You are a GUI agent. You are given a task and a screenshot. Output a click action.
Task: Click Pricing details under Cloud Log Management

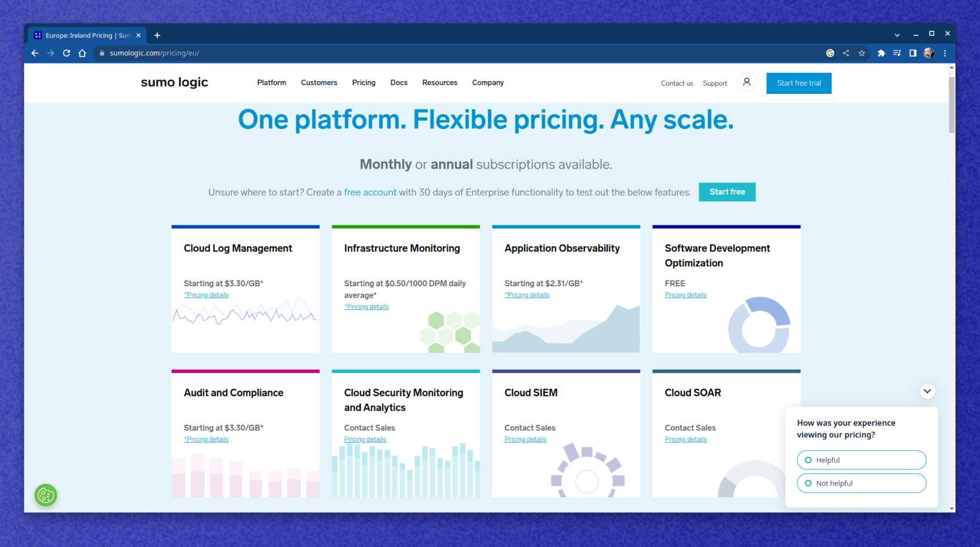coord(206,294)
